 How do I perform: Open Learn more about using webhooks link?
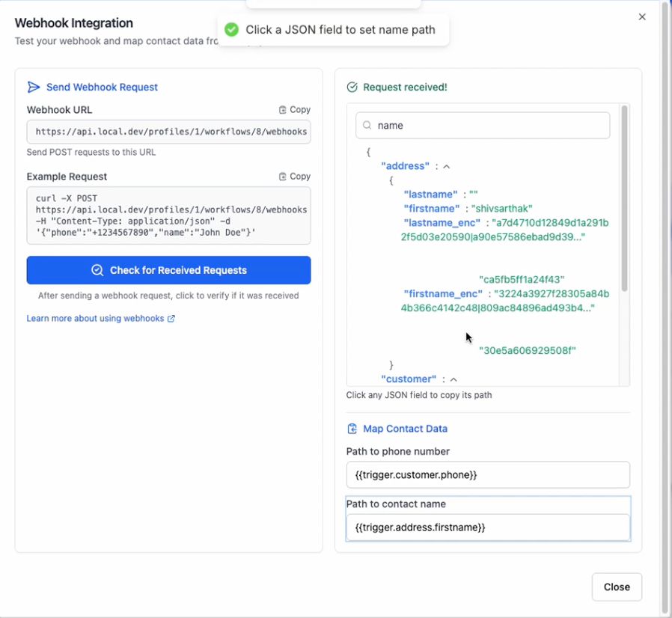[x=100, y=319]
